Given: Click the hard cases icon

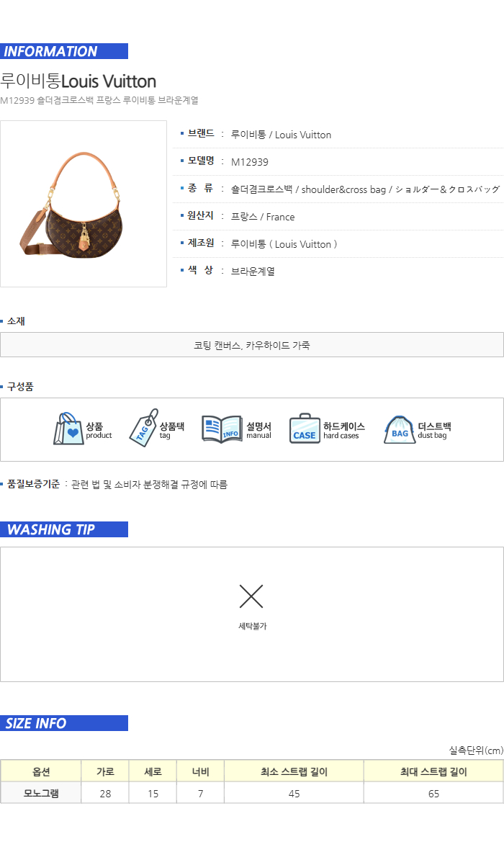Looking at the screenshot, I should tap(305, 428).
